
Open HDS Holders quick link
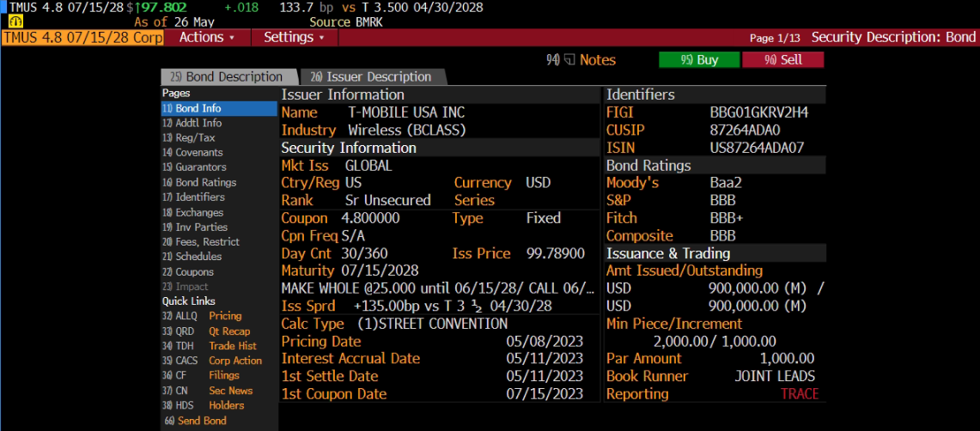coord(203,405)
